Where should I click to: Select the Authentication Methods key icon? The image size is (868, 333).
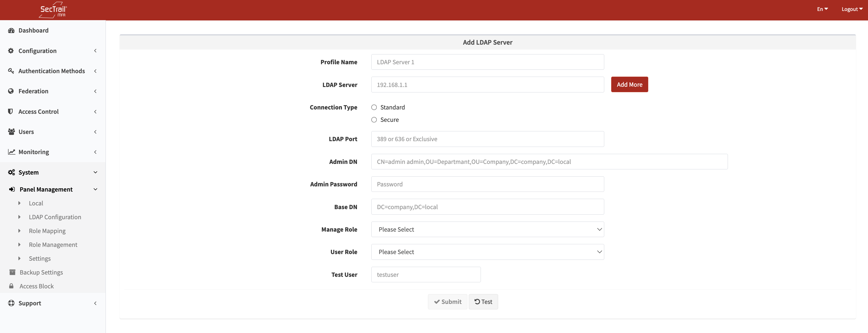click(11, 71)
